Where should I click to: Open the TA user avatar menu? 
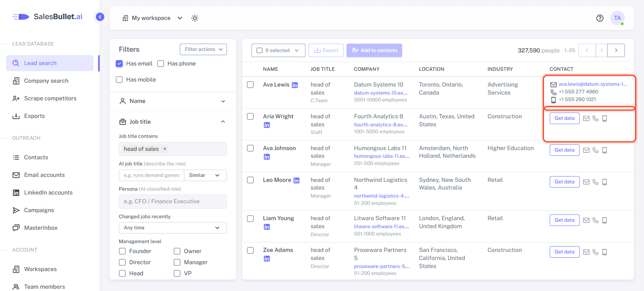coord(617,18)
